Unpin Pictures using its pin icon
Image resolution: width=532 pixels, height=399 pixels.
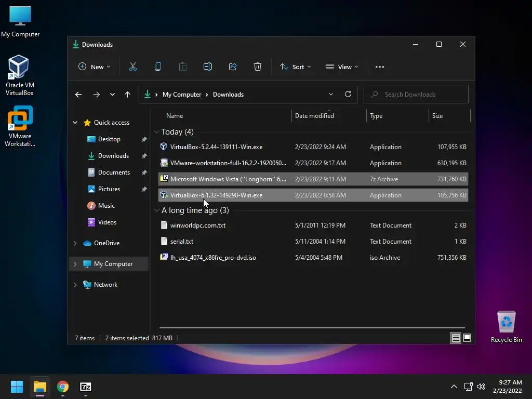click(x=144, y=189)
